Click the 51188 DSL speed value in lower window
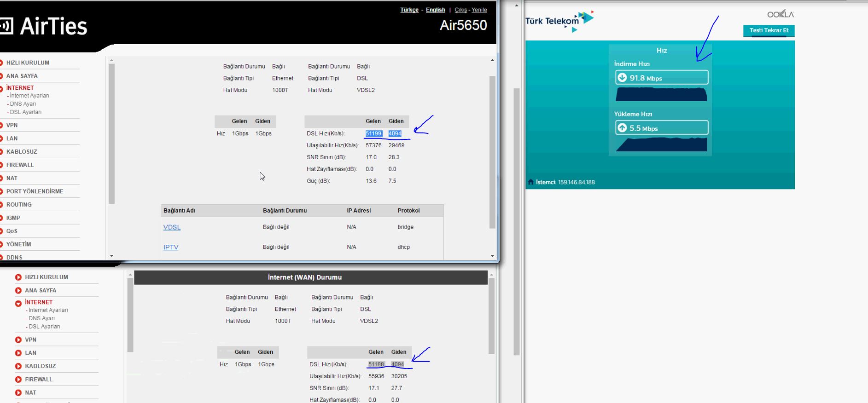This screenshot has height=403, width=868. tap(376, 364)
